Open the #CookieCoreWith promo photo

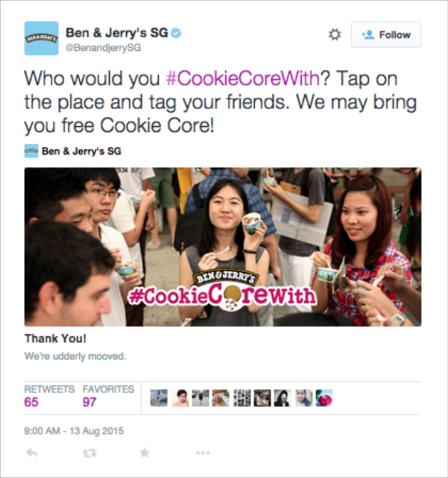pos(223,247)
